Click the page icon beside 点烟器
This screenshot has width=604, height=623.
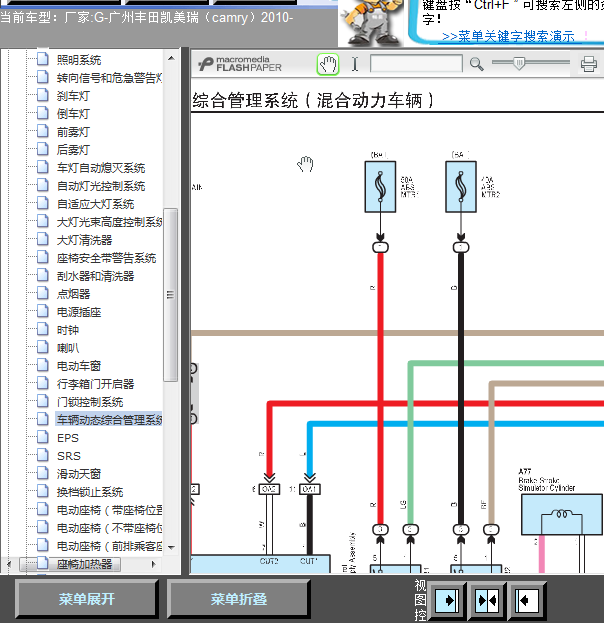coord(43,293)
